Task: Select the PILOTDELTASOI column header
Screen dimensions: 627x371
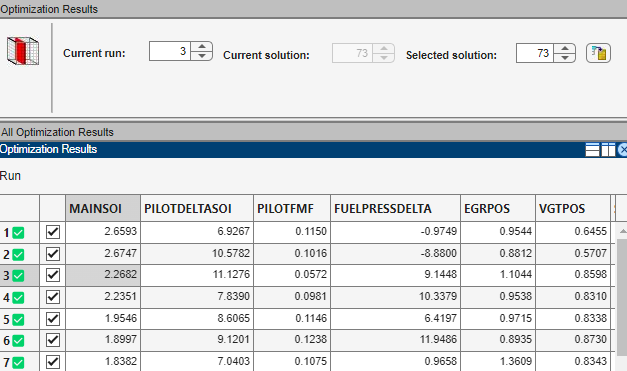Action: pyautogui.click(x=197, y=208)
